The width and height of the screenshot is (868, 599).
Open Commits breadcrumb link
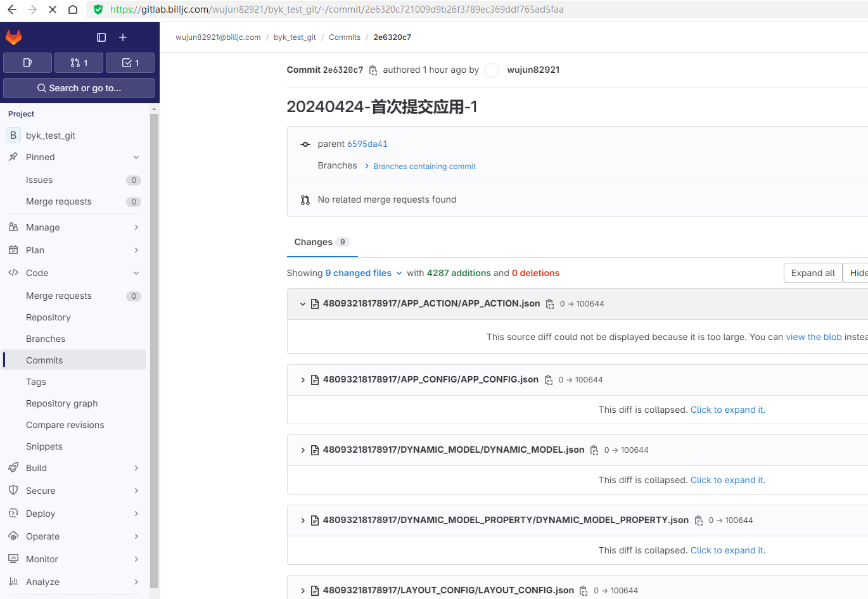pos(345,37)
